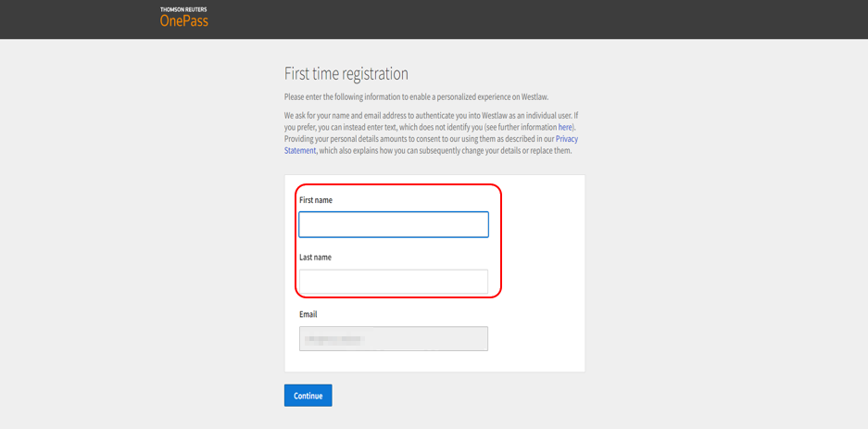
Task: Click the 'Last name' field label
Action: 315,258
